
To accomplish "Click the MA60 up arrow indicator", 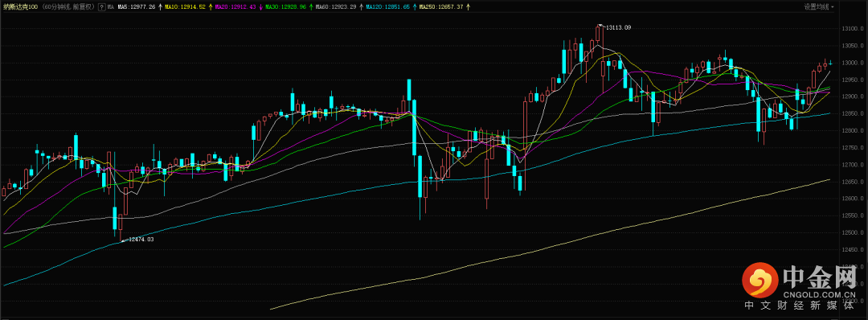I will tap(362, 7).
